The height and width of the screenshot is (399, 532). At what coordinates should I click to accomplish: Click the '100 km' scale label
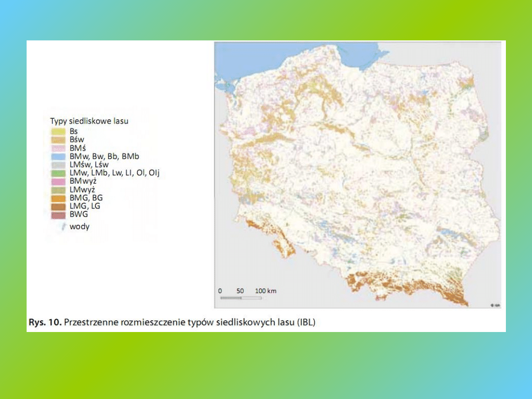(x=266, y=291)
